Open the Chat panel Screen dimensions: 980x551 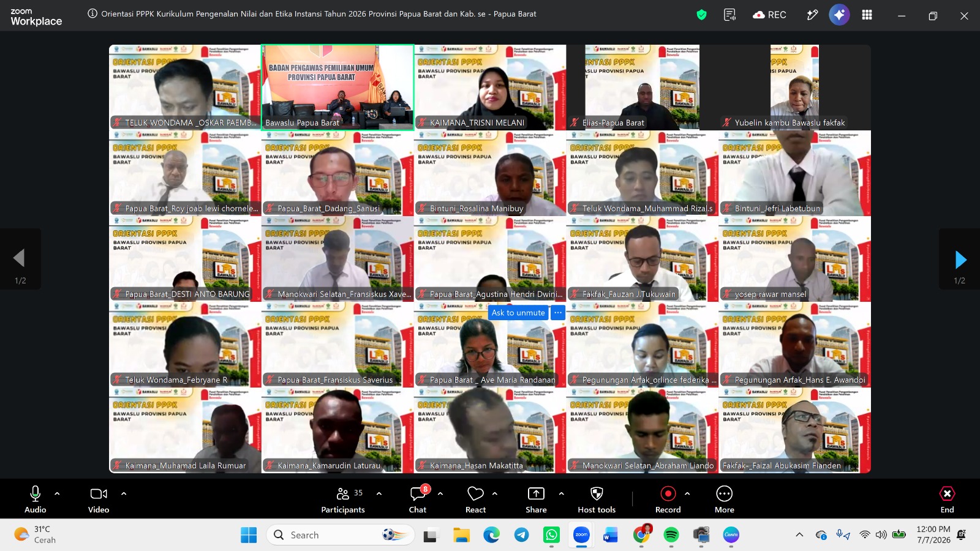[418, 500]
